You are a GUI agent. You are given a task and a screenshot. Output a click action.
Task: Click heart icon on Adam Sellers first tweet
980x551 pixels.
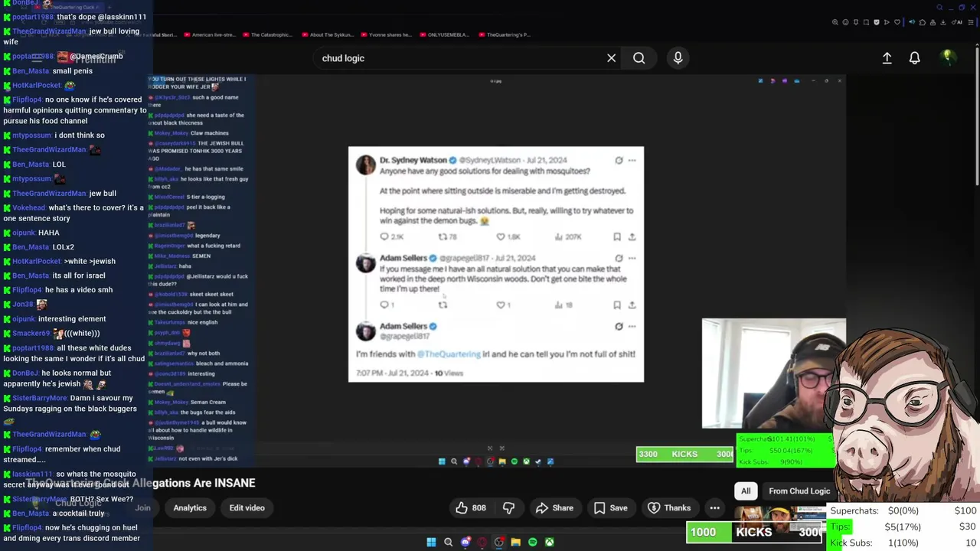point(501,305)
